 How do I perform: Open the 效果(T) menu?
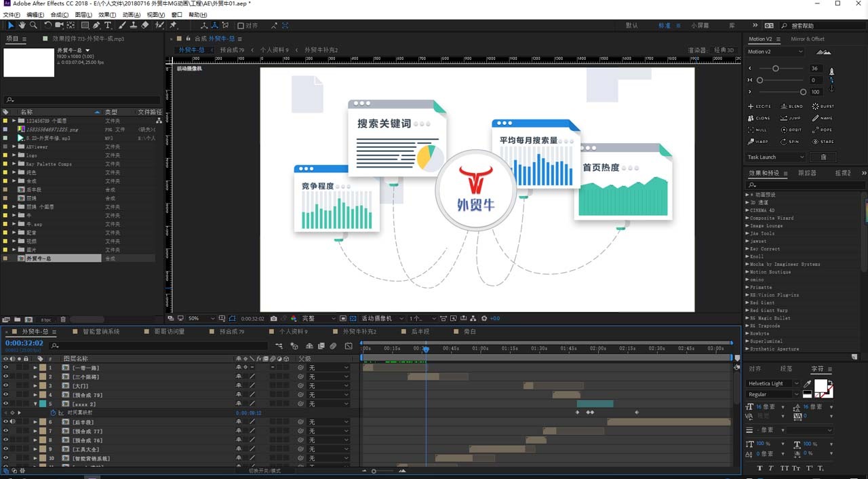(107, 14)
